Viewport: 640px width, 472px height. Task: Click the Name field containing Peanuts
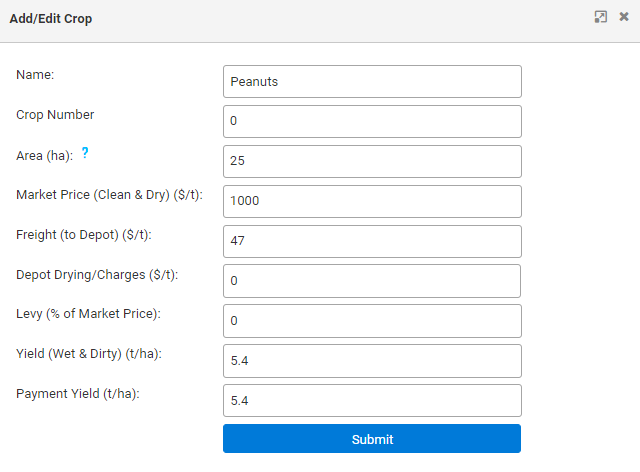tap(372, 82)
